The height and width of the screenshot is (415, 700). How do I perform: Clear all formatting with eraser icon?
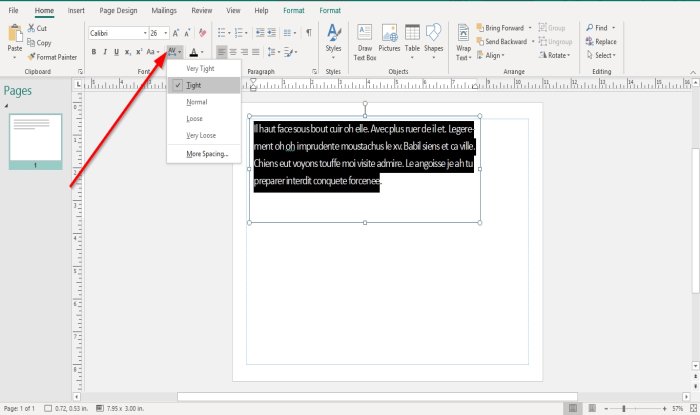(203, 33)
